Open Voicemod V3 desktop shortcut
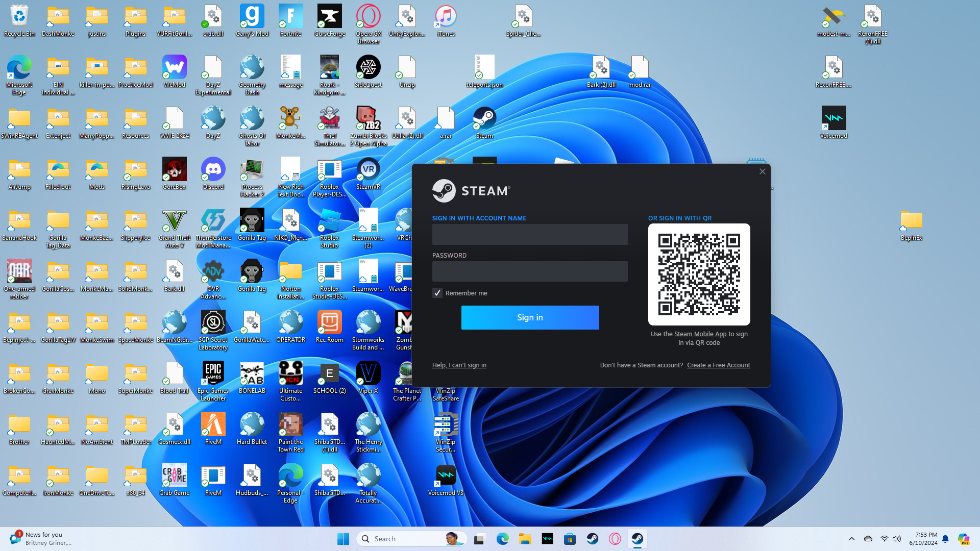This screenshot has height=551, width=980. [x=446, y=477]
